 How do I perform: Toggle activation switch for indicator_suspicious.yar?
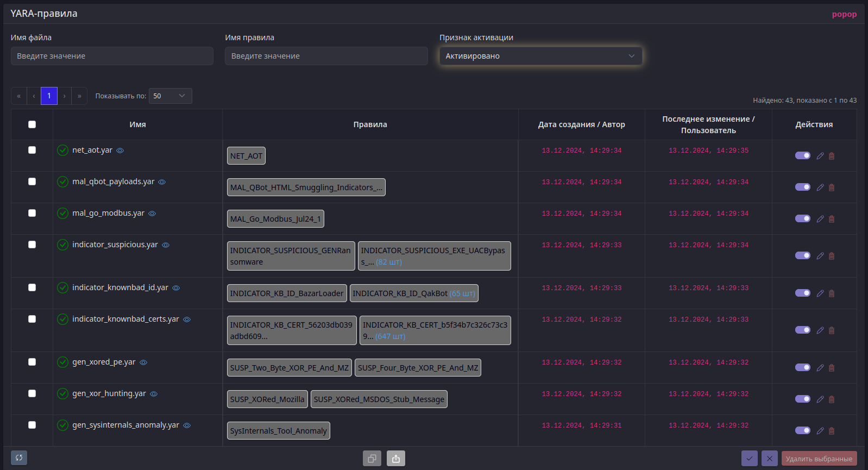(x=802, y=255)
